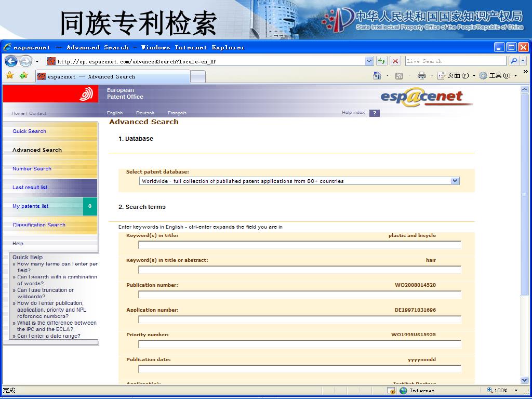Open Home button options dropdown arrow
The width and height of the screenshot is (532, 399).
point(387,76)
